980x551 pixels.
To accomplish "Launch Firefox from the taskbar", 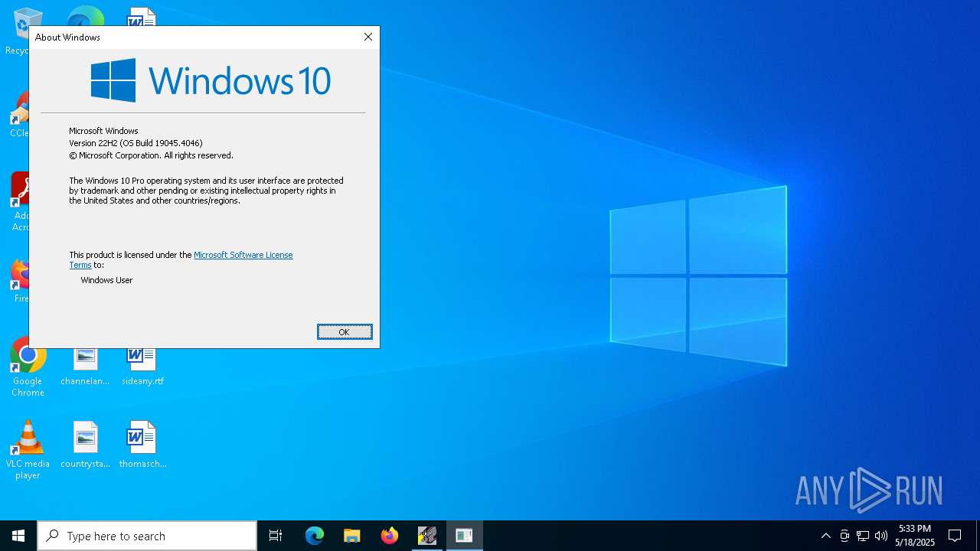I will point(390,536).
